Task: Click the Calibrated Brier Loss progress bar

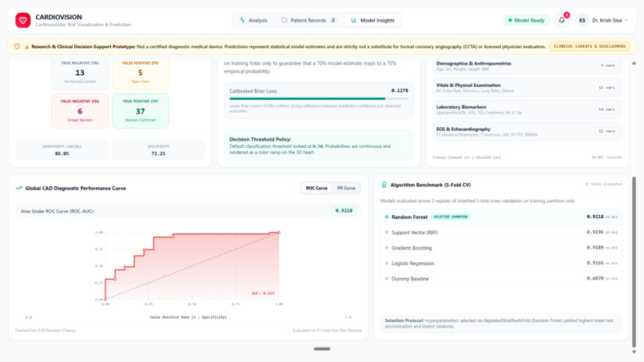Action: point(319,98)
